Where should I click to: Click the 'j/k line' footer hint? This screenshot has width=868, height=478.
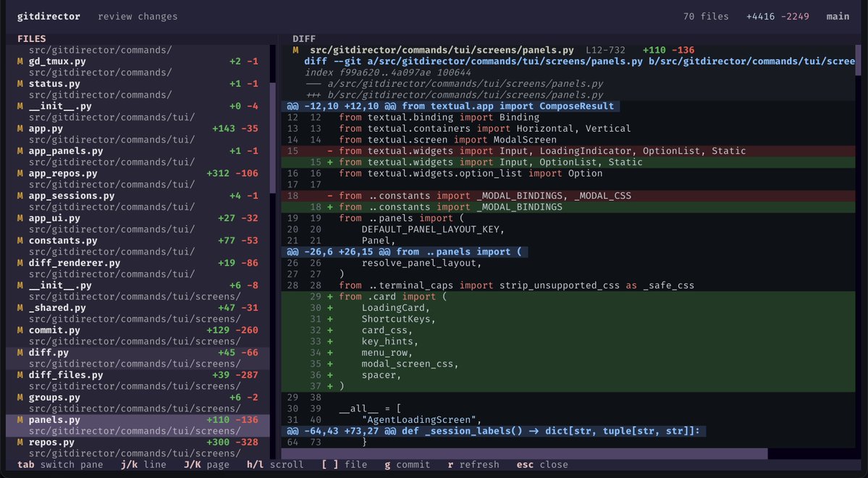(143, 465)
